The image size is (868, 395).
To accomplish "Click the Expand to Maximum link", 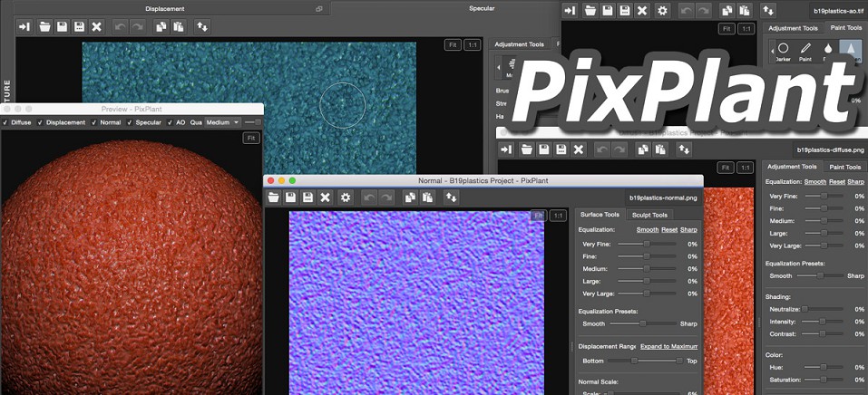I will point(668,346).
